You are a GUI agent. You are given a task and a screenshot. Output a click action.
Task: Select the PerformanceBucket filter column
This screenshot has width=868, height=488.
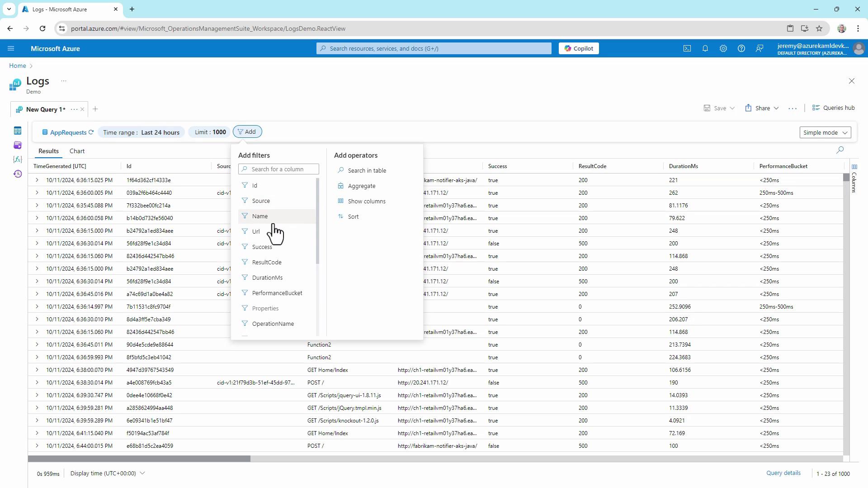pyautogui.click(x=277, y=293)
